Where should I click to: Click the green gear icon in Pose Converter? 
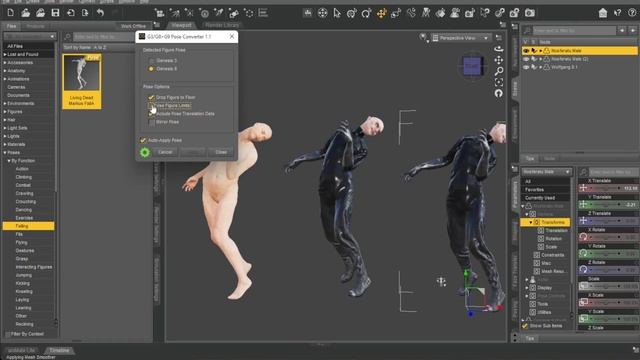click(145, 152)
